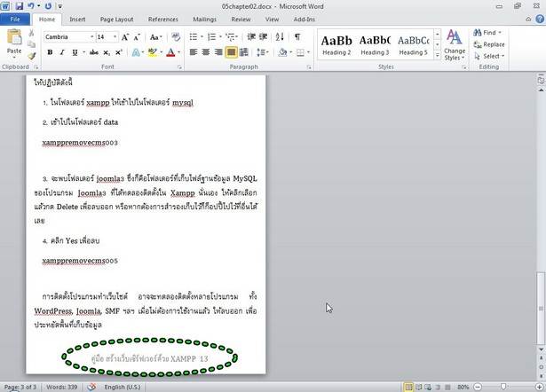Switch to the References tab
This screenshot has width=546, height=392.
163,20
